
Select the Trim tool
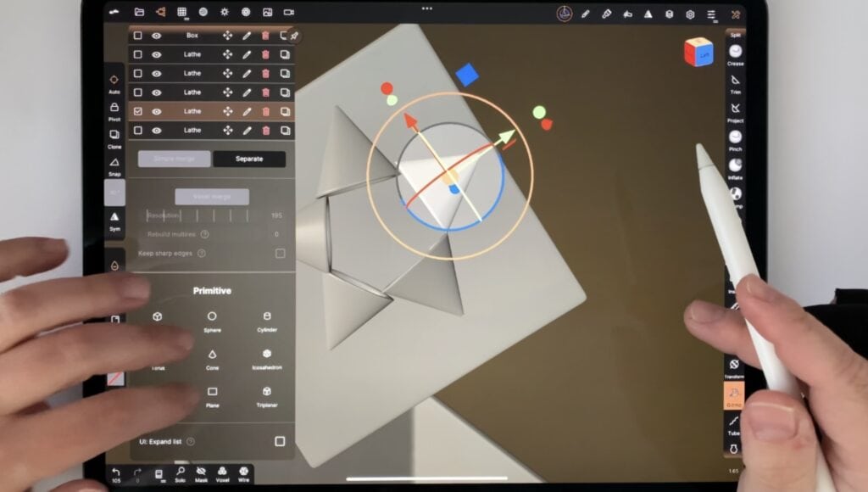[735, 82]
